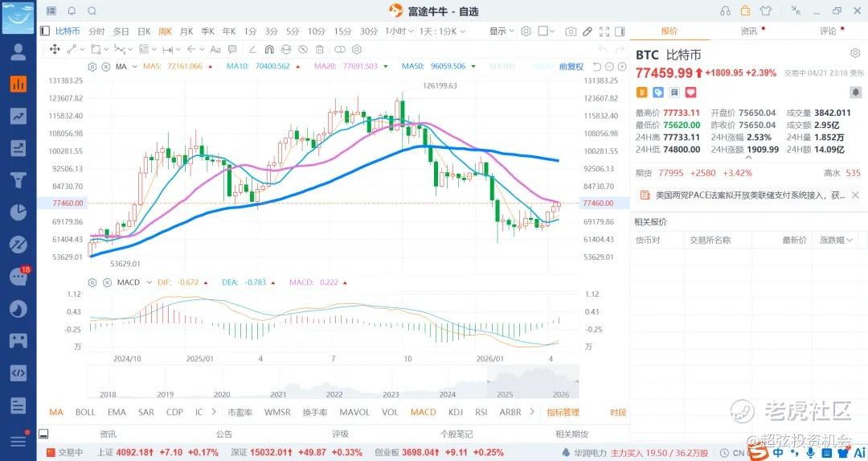Viewport: 868px width, 461px height.
Task: Open the 1小时 timeframe dropdown
Action: 397,31
